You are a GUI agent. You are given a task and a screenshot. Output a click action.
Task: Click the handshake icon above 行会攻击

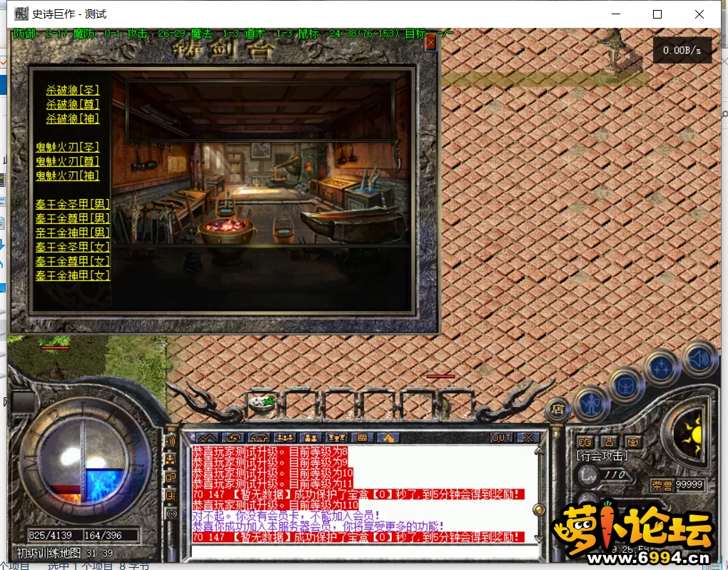coord(585,442)
